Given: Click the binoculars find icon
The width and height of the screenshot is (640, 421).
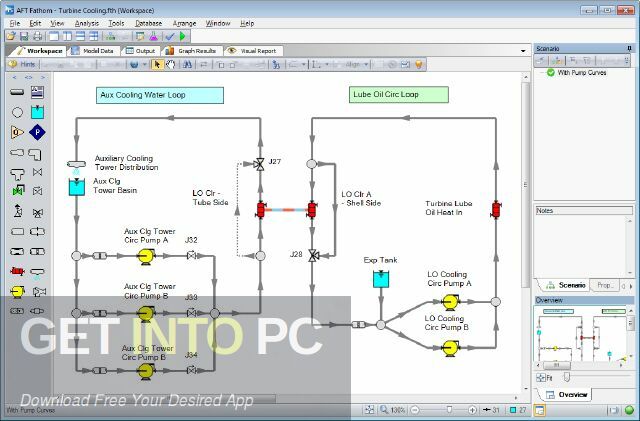Looking at the screenshot, I should pos(187,65).
